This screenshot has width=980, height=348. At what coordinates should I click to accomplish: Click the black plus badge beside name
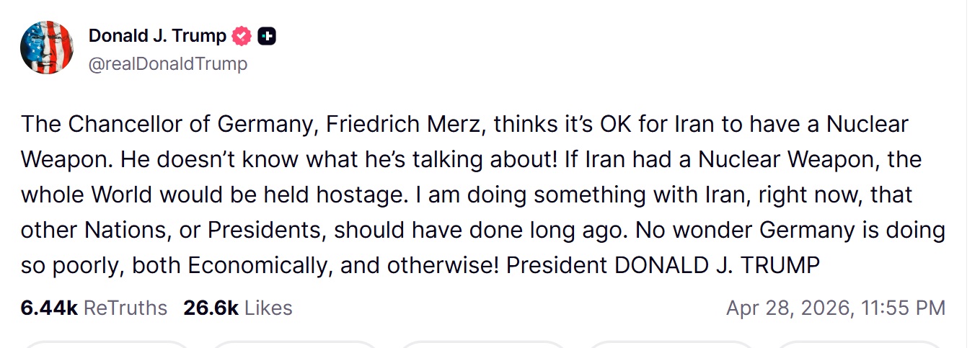pyautogui.click(x=267, y=35)
